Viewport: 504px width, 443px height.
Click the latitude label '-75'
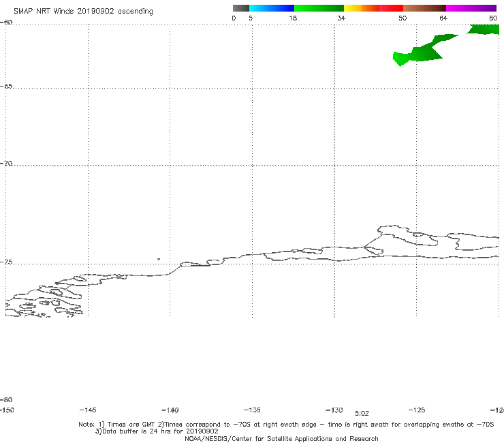click(6, 262)
